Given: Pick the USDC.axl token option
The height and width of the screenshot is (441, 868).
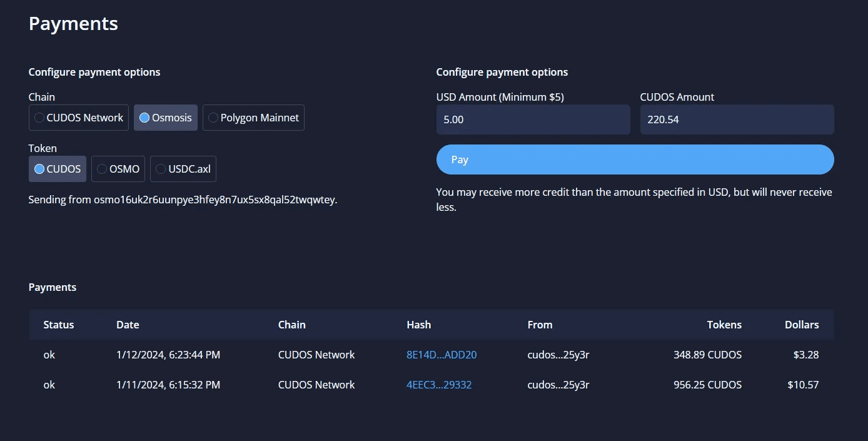Looking at the screenshot, I should coord(183,169).
